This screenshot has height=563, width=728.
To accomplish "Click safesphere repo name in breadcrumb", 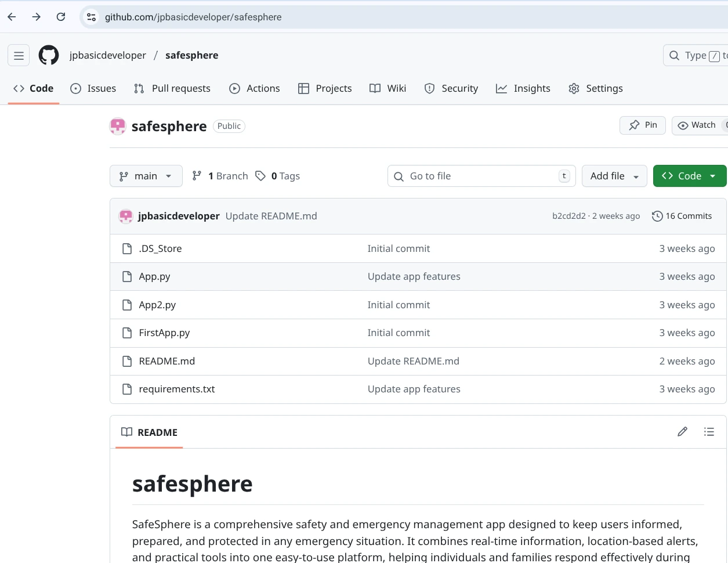I will tap(192, 55).
